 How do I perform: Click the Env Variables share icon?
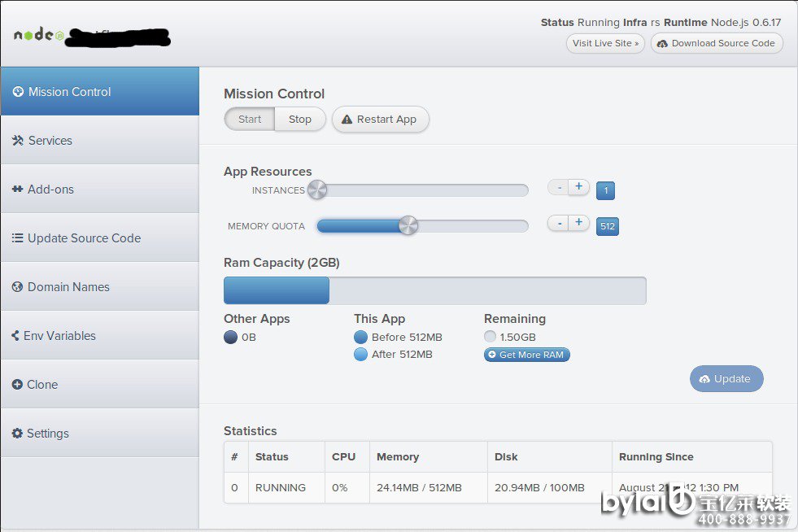(x=16, y=336)
